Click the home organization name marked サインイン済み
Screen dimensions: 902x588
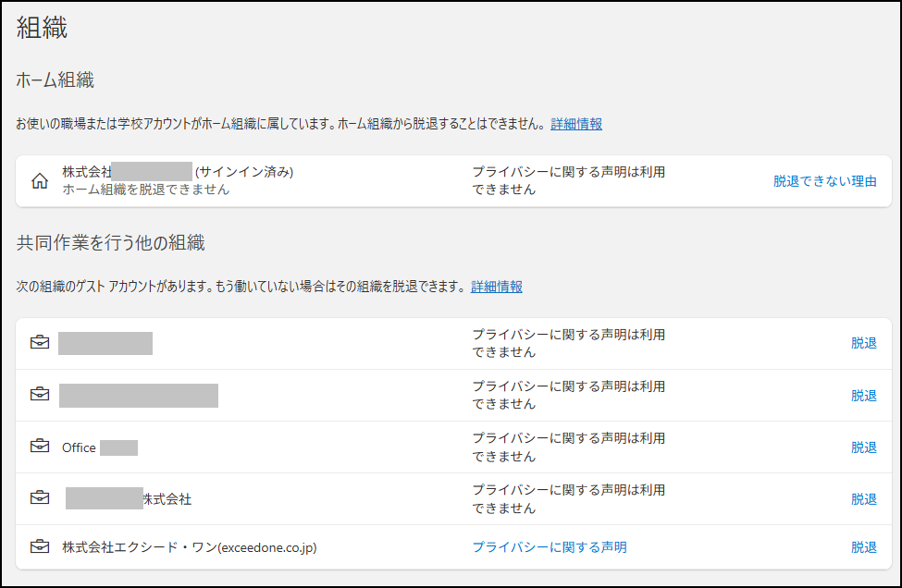click(178, 172)
